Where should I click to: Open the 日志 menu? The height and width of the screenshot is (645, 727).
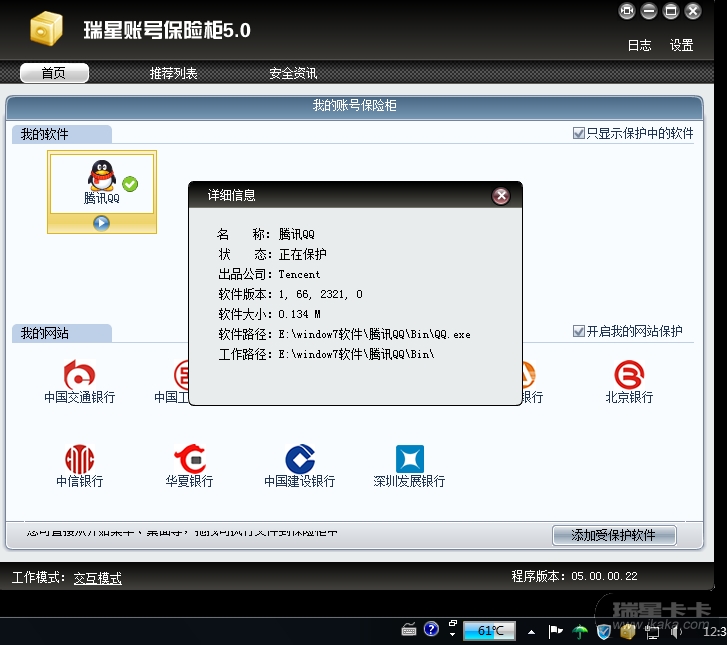[x=639, y=45]
